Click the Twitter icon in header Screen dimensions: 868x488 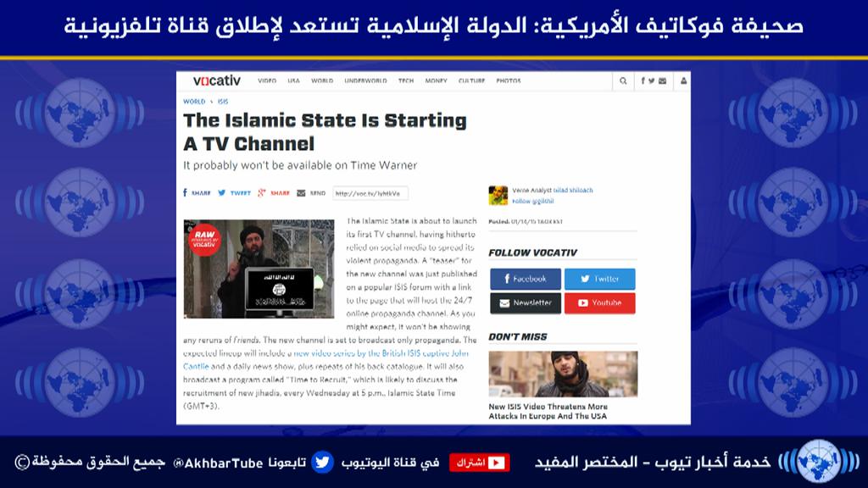click(652, 80)
